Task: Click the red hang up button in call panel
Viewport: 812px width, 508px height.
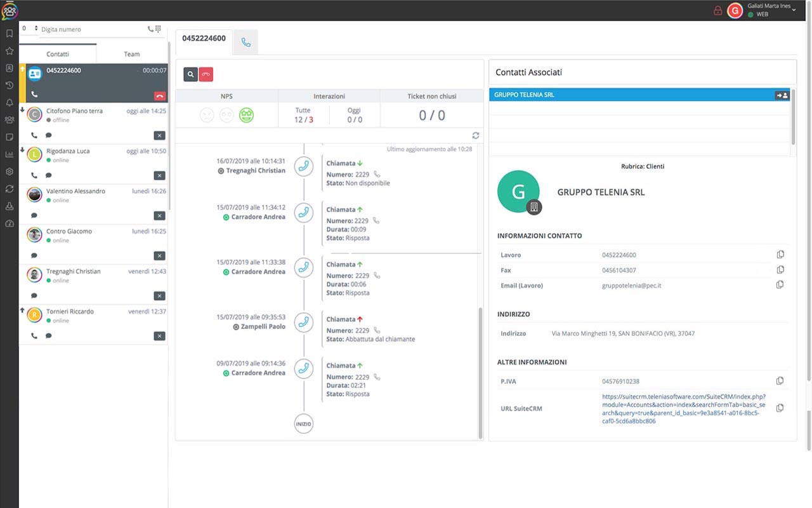Action: click(x=206, y=74)
